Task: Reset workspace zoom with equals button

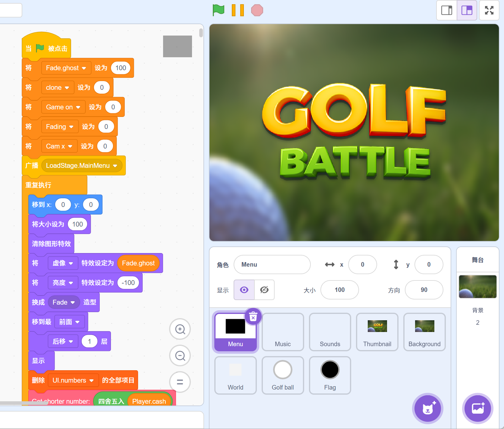Action: pos(180,382)
